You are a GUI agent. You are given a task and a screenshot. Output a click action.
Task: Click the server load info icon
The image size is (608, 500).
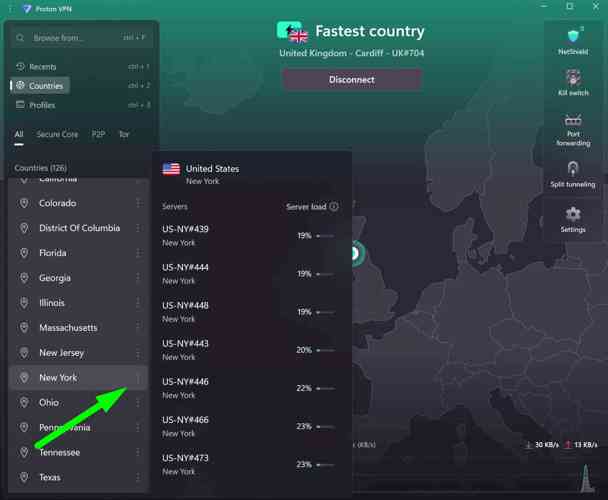tap(334, 207)
